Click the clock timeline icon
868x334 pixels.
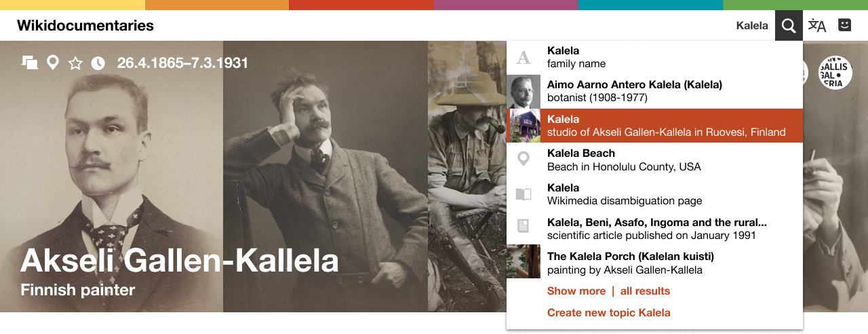[x=98, y=63]
